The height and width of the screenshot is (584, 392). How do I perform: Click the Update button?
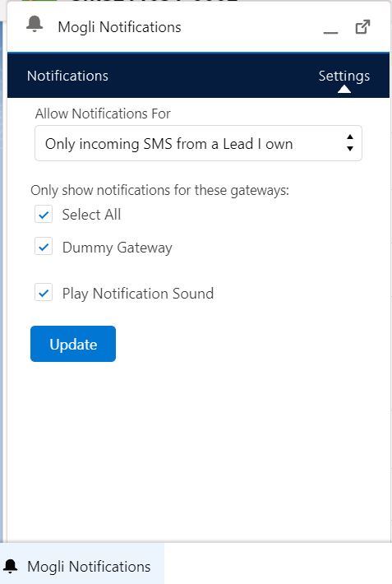click(73, 344)
